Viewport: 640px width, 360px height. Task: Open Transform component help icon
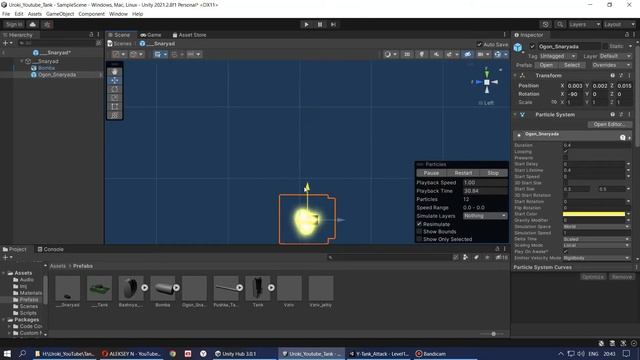pyautogui.click(x=612, y=76)
